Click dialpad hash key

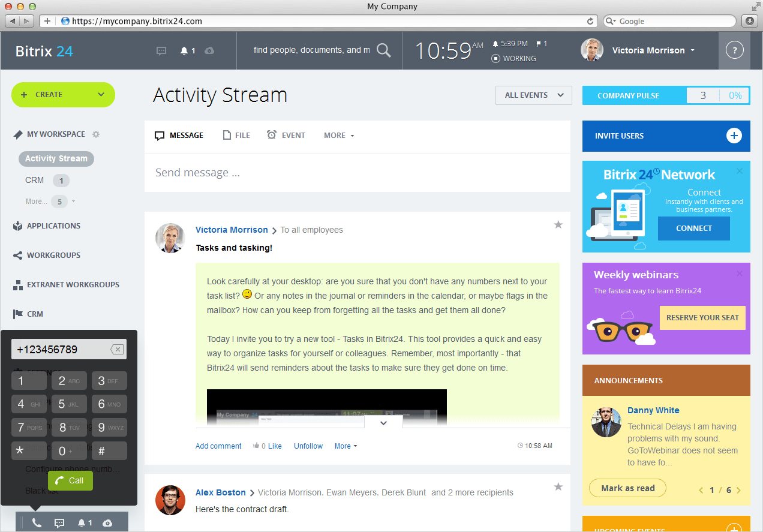tap(109, 451)
